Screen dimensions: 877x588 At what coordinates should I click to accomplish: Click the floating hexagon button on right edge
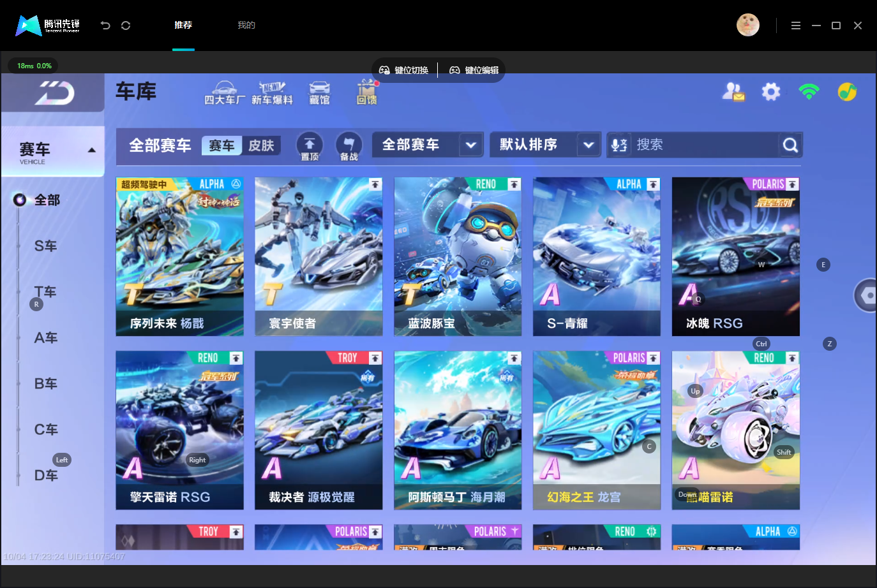(x=866, y=295)
